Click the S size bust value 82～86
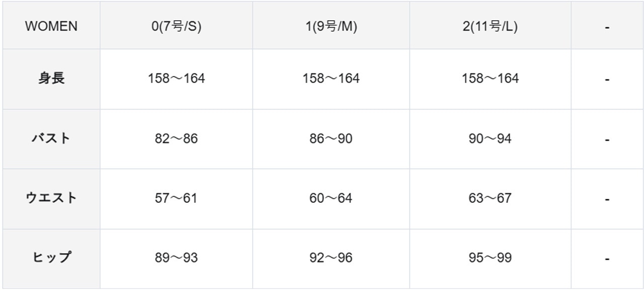 point(176,138)
